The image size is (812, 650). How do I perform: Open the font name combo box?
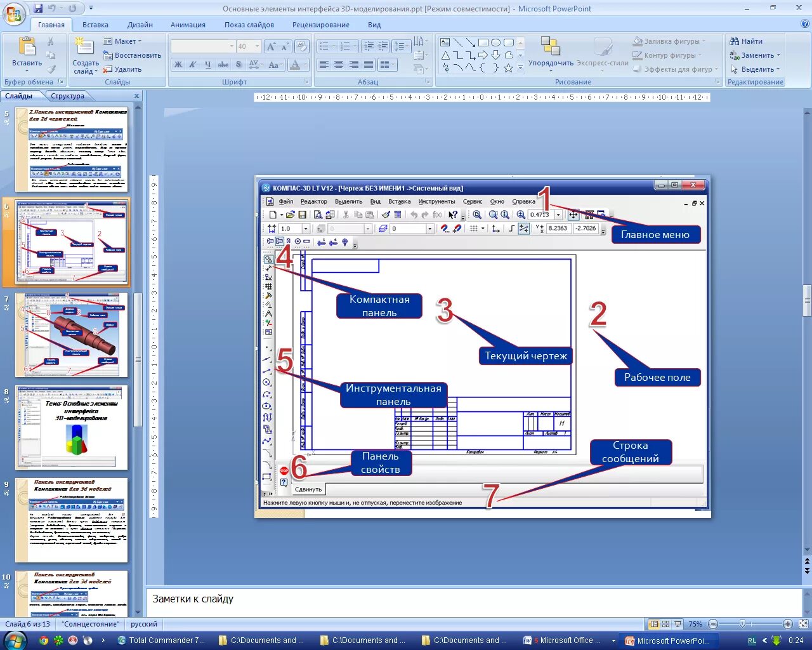point(203,46)
